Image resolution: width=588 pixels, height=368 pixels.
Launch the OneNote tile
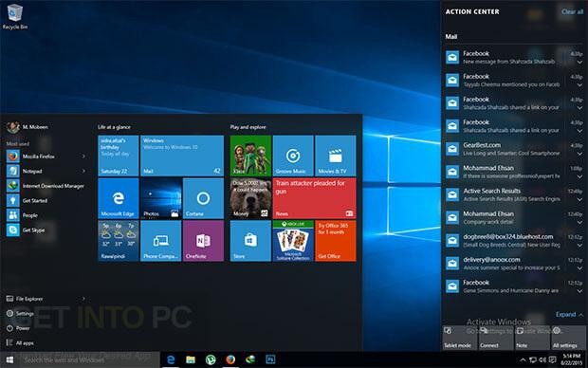coord(203,241)
